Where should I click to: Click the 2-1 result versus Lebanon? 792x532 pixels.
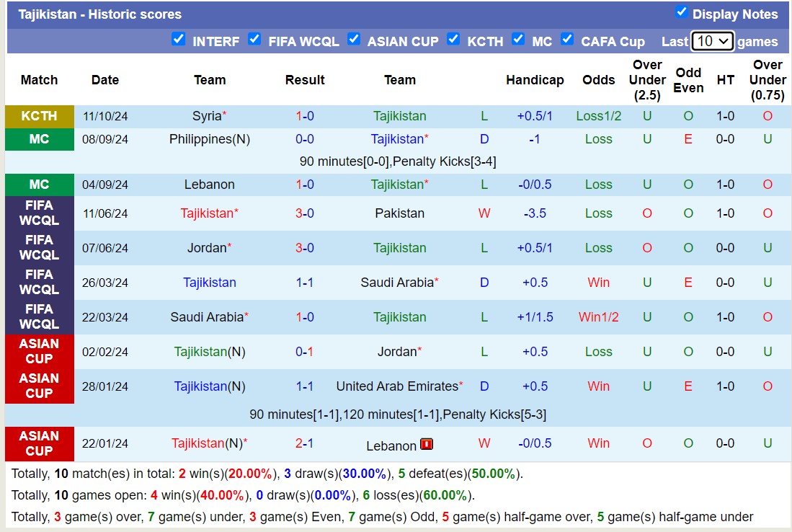point(305,443)
